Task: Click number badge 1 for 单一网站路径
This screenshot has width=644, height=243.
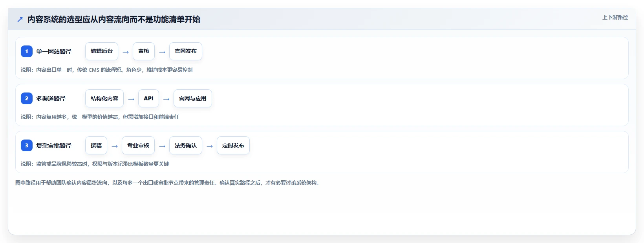Action: [27, 51]
